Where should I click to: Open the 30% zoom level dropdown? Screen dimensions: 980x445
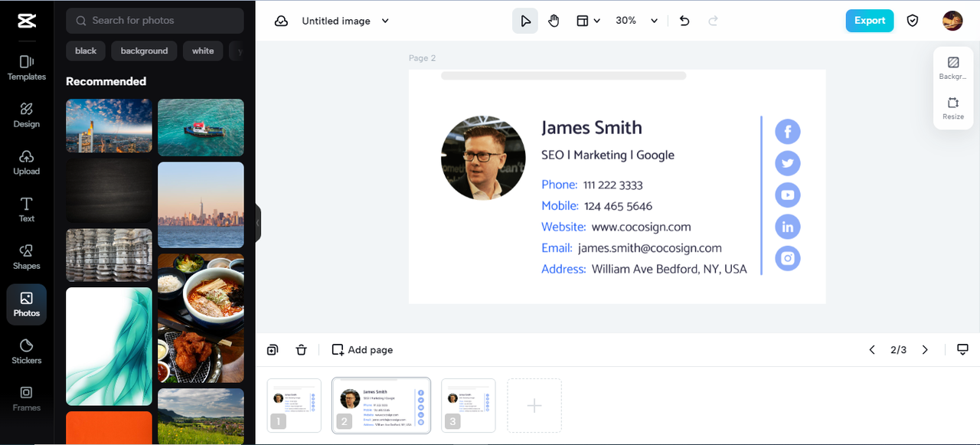tap(636, 21)
